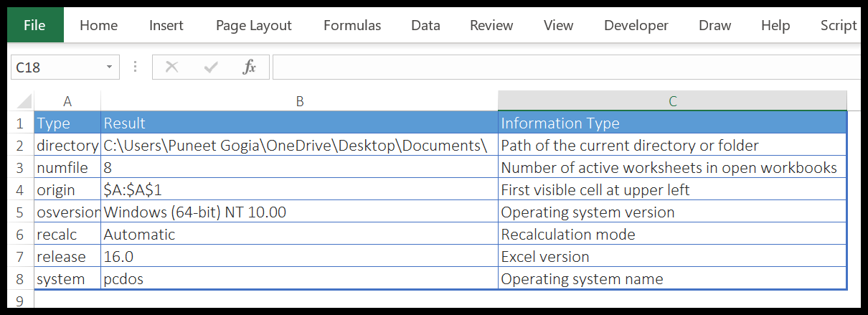Click inside the formula bar input
This screenshot has width=868, height=315.
[x=567, y=67]
